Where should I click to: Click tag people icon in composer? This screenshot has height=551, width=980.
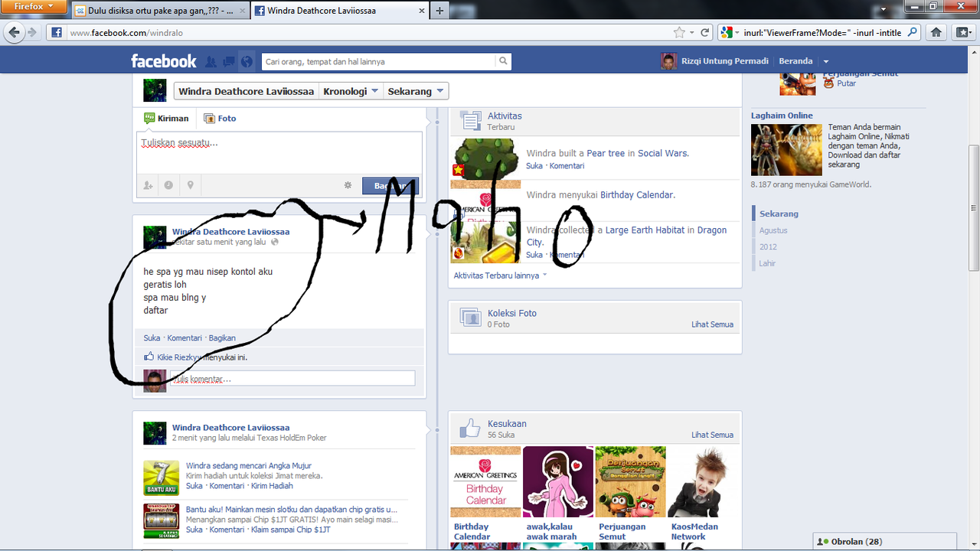[149, 185]
